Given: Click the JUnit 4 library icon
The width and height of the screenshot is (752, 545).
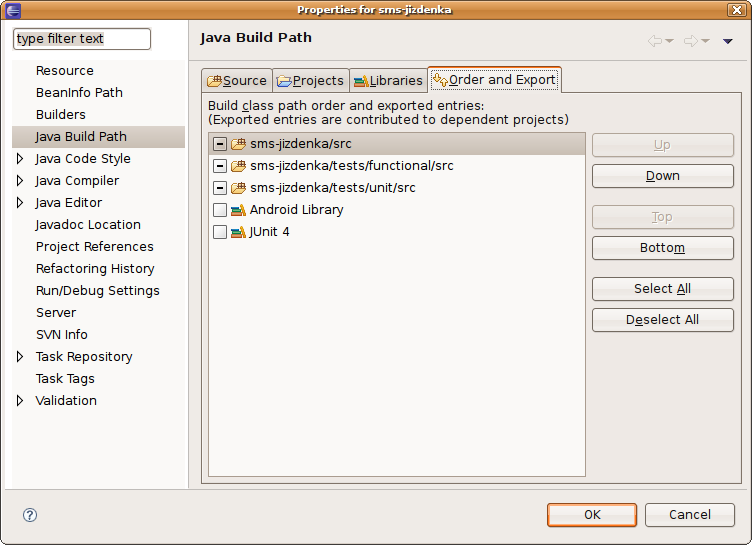Looking at the screenshot, I should [x=238, y=232].
